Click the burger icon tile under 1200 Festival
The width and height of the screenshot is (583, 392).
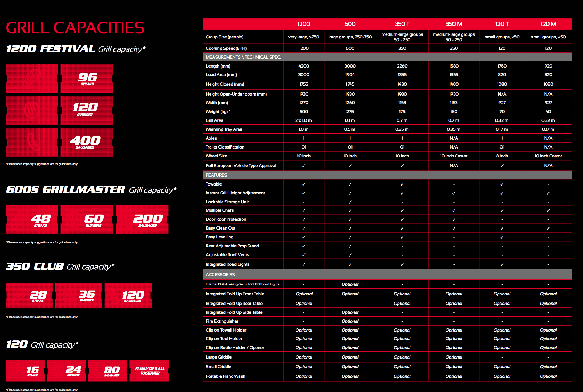(x=32, y=110)
